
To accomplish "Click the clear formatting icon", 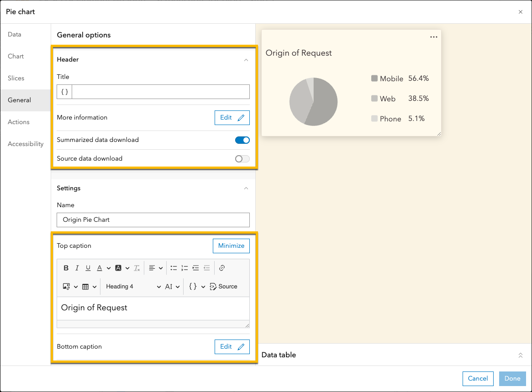I will (x=137, y=268).
